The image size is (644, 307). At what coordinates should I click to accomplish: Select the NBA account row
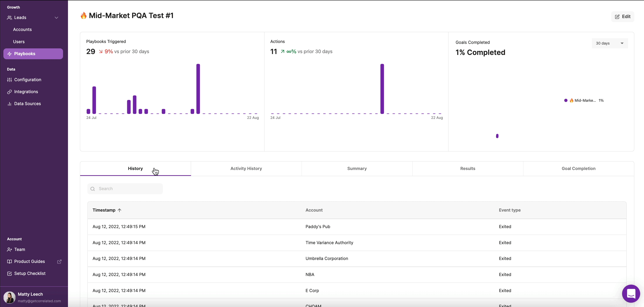pos(357,274)
